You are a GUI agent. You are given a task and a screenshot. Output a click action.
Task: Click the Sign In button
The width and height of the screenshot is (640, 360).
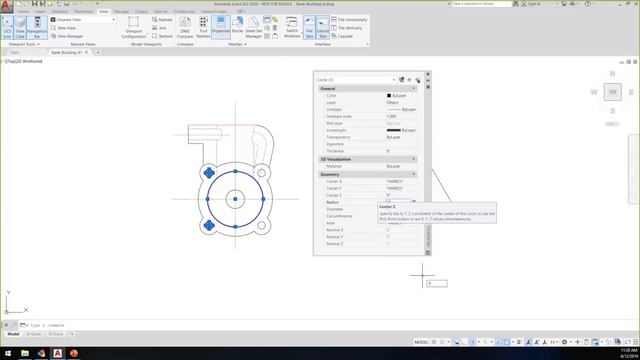tap(531, 4)
